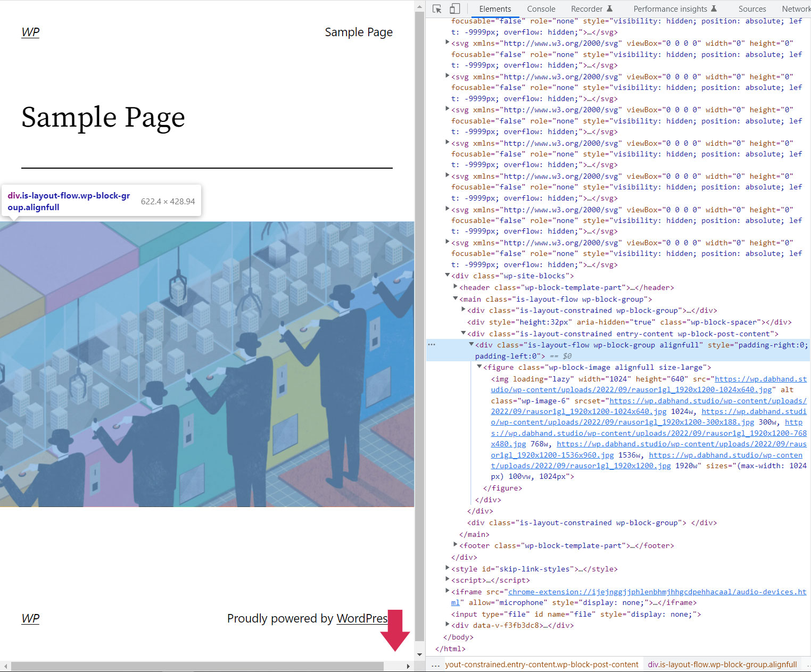Collapse the wp-site-blocks div
This screenshot has height=672, width=811.
click(448, 275)
